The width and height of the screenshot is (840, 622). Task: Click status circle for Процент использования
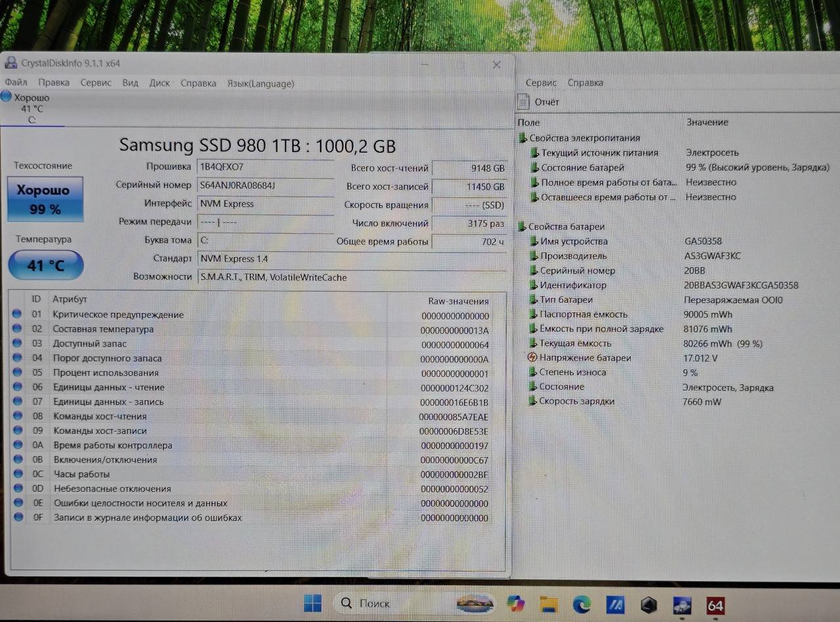[x=18, y=373]
